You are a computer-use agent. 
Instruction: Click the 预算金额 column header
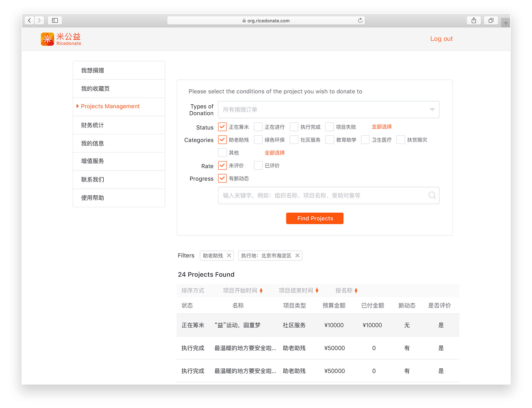point(334,305)
